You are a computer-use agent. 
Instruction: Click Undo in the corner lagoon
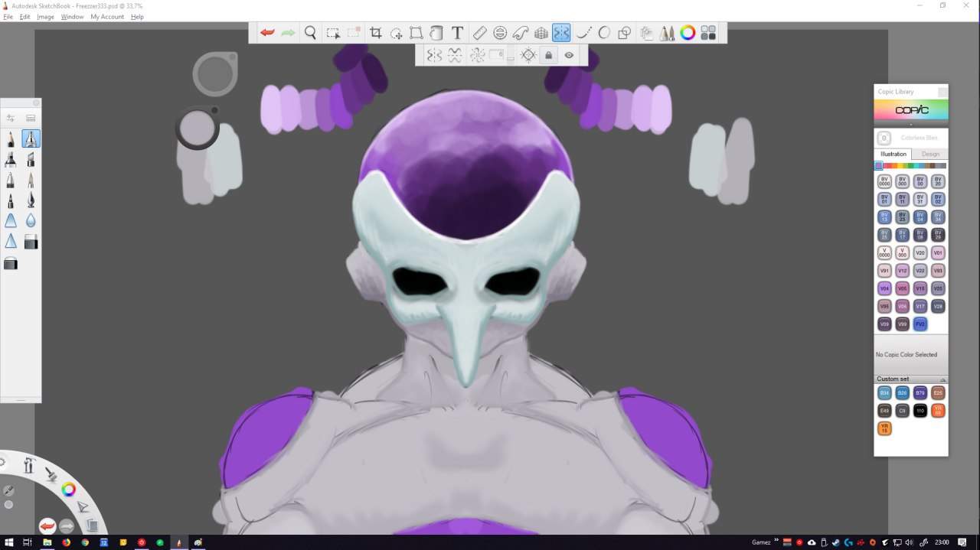pyautogui.click(x=47, y=526)
